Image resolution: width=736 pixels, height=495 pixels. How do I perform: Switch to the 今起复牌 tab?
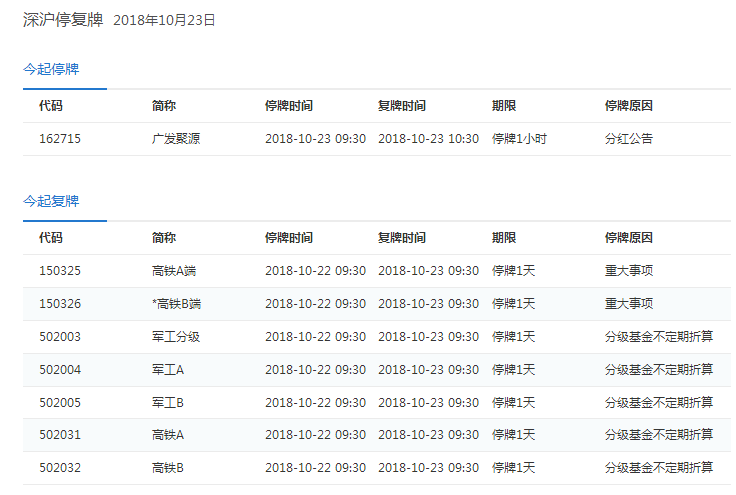point(51,201)
